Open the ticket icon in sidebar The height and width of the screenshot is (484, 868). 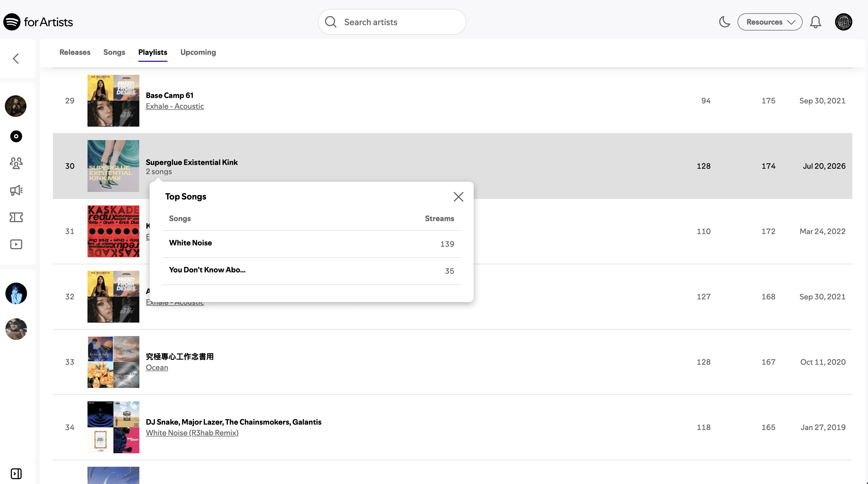[16, 217]
